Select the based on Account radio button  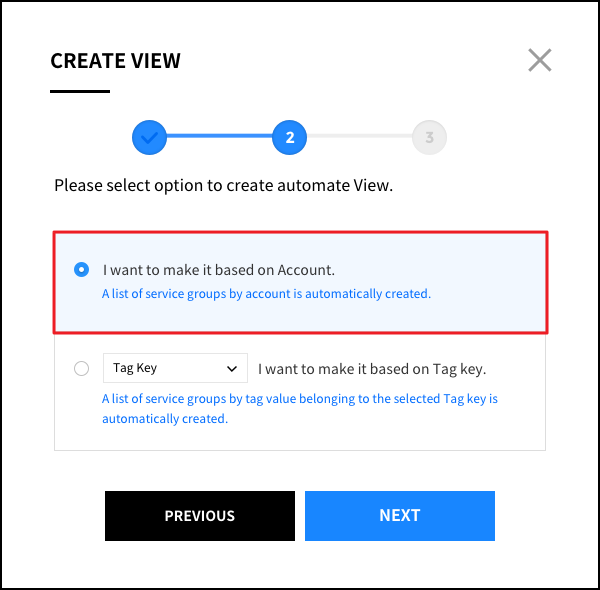pos(82,269)
